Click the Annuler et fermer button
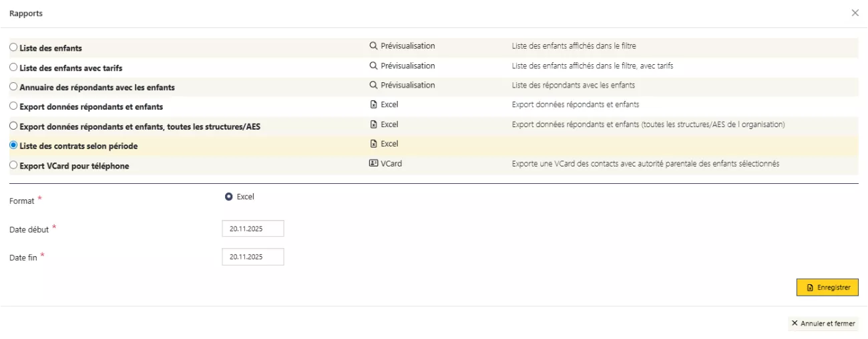Viewport: 868px width, 339px height. point(823,324)
